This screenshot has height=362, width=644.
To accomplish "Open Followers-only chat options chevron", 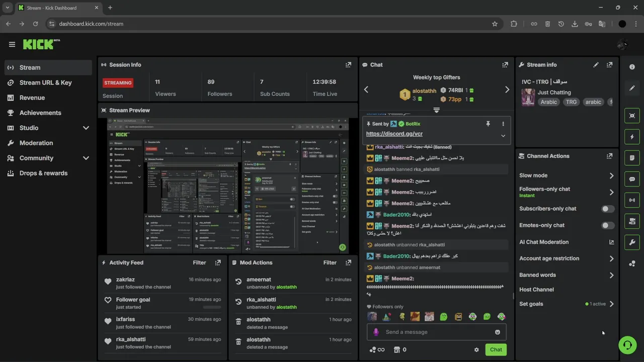I will pos(611,192).
